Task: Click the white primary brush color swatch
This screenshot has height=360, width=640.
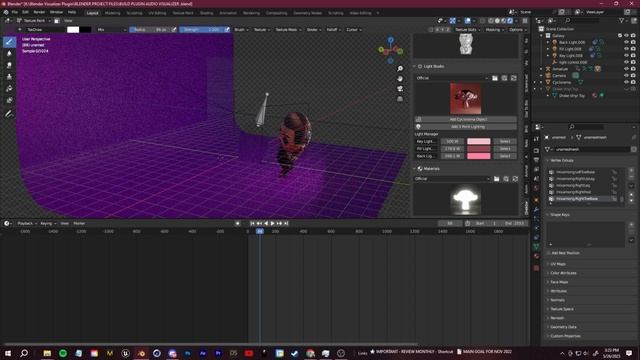Action: coord(73,29)
